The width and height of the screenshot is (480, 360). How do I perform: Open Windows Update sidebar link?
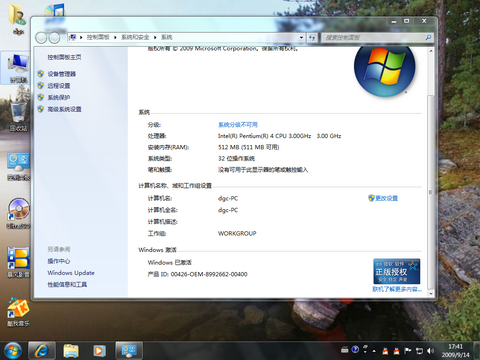[71, 273]
